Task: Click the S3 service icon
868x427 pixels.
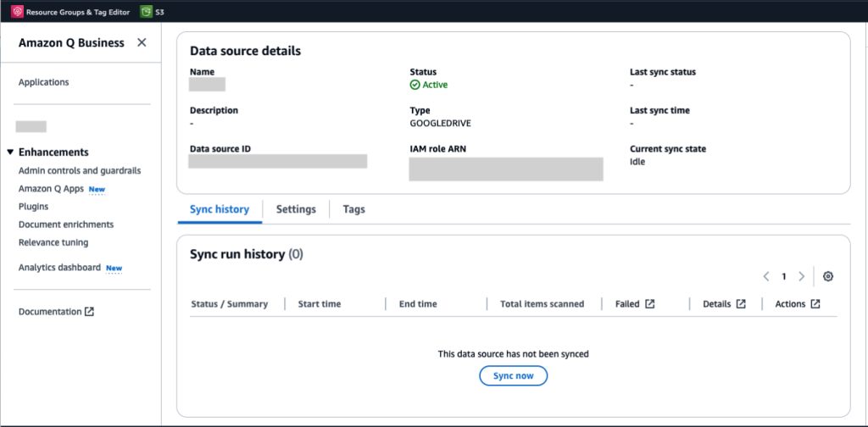Action: pyautogui.click(x=146, y=11)
